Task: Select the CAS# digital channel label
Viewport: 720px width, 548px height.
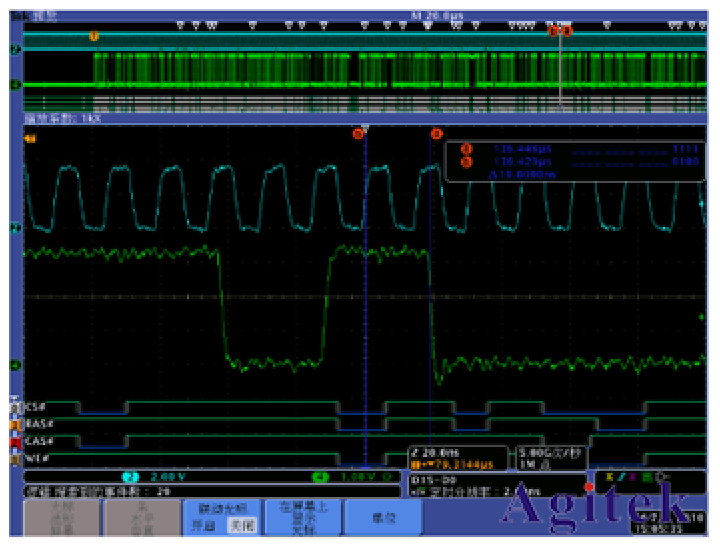Action: tap(38, 441)
